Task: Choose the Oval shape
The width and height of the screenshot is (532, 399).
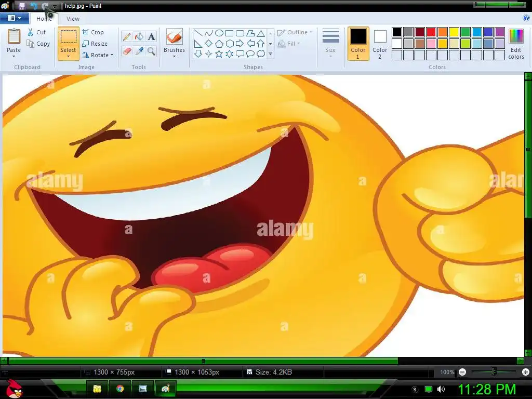Action: 219,33
